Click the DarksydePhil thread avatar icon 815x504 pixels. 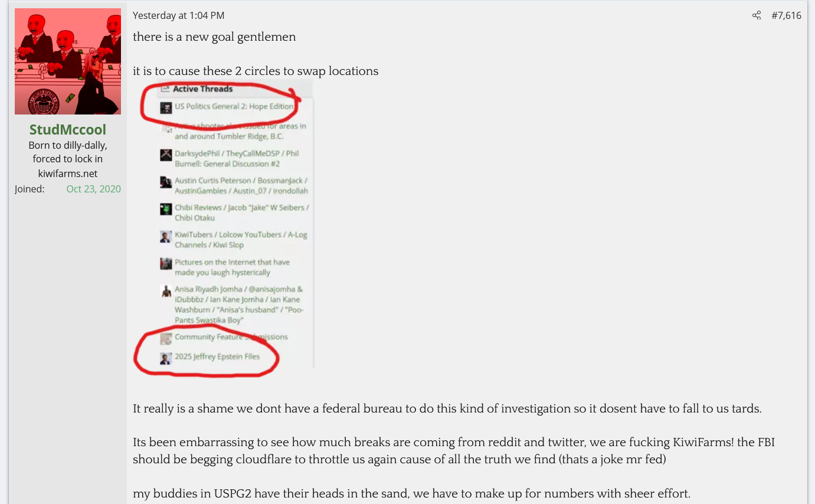point(166,155)
